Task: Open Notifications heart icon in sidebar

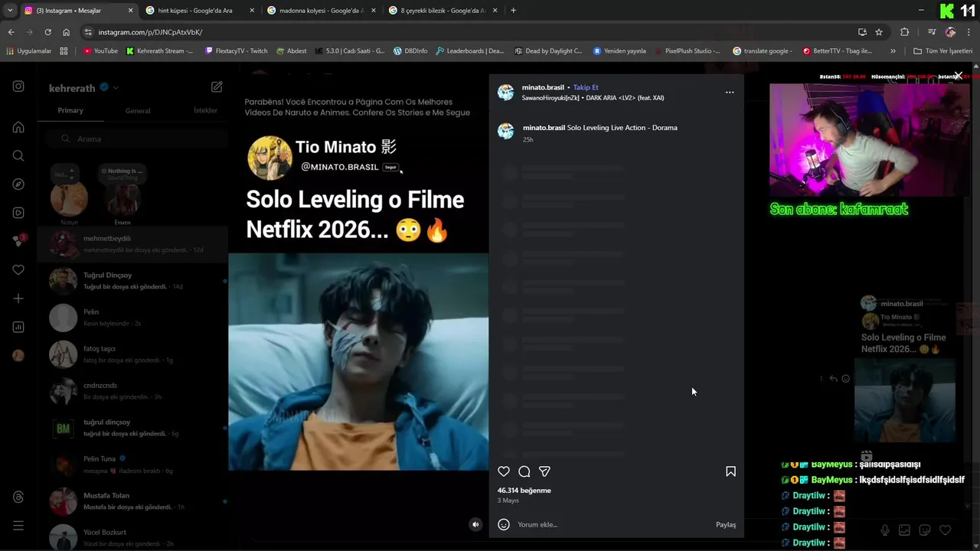Action: (18, 270)
